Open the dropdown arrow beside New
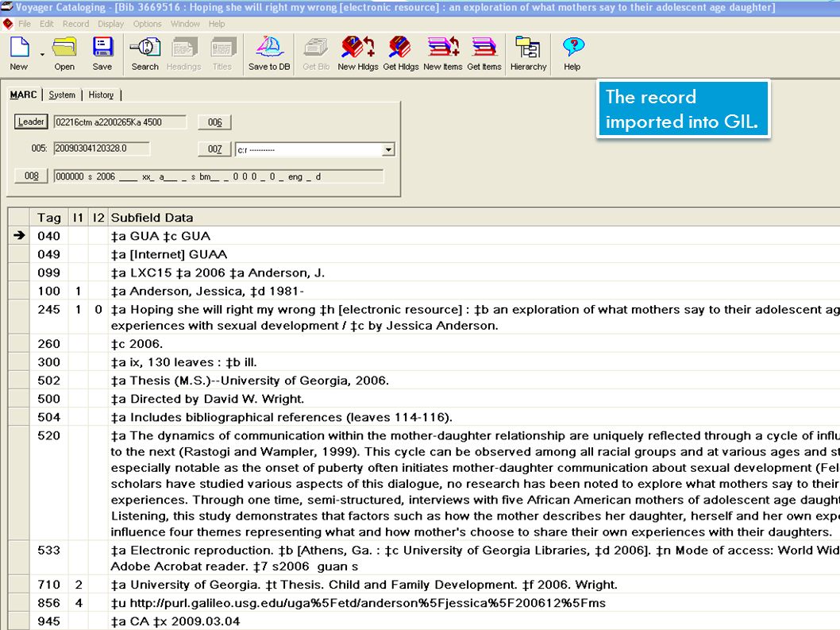Viewport: 840px width, 630px height. 42,54
